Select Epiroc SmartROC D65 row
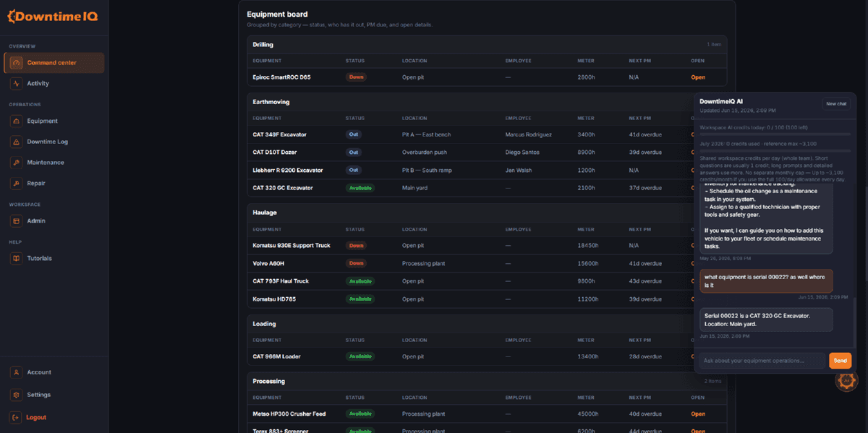Image resolution: width=868 pixels, height=433 pixels. coord(487,77)
